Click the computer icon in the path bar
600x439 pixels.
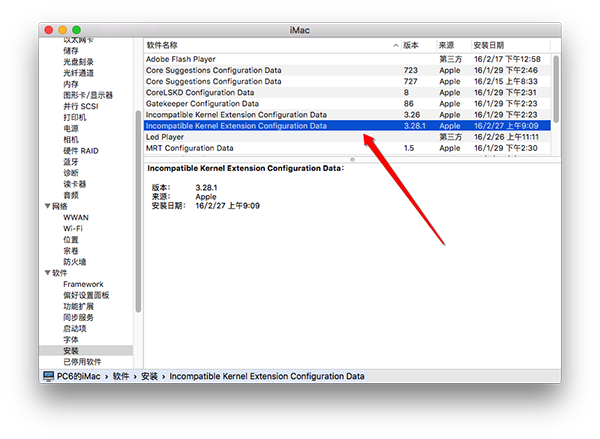48,376
